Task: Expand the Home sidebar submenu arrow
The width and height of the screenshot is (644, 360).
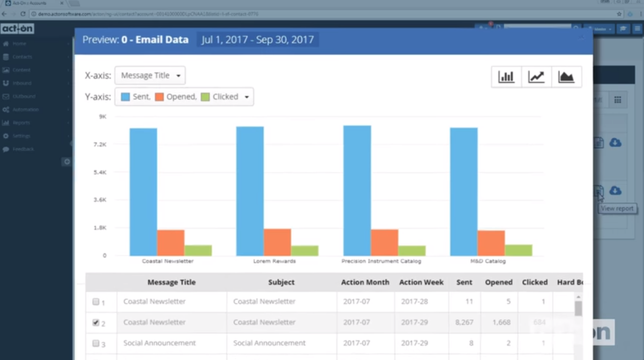Action: [69, 44]
